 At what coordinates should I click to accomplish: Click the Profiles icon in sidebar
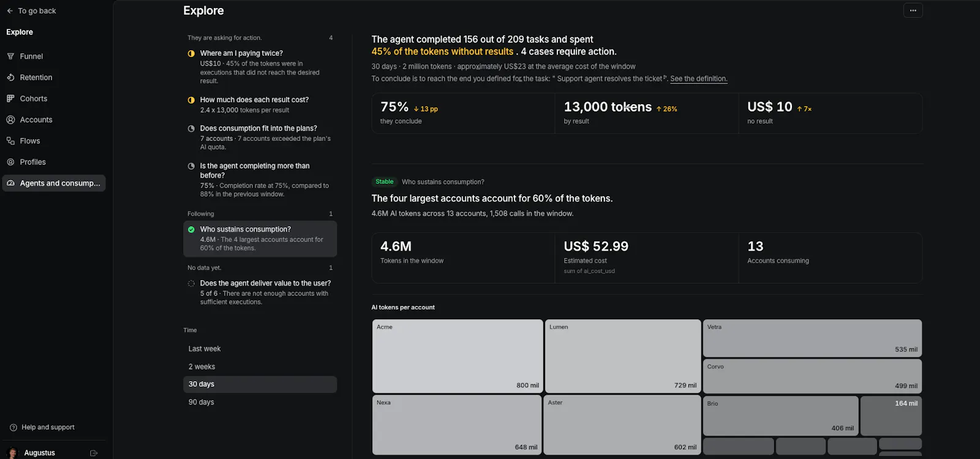(x=10, y=162)
